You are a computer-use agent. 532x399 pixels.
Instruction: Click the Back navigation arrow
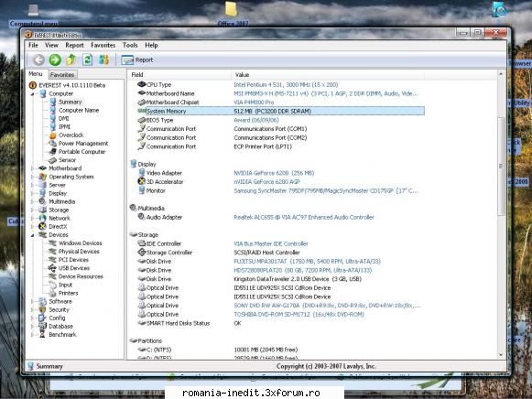coord(38,60)
